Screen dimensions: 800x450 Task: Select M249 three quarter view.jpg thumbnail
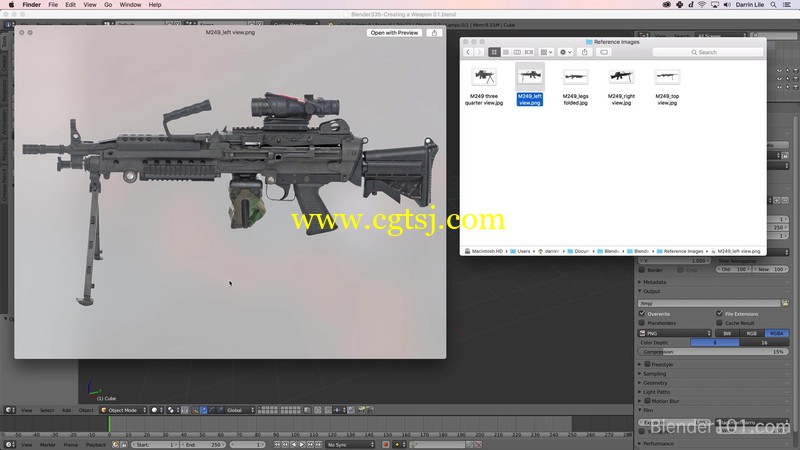click(x=484, y=77)
